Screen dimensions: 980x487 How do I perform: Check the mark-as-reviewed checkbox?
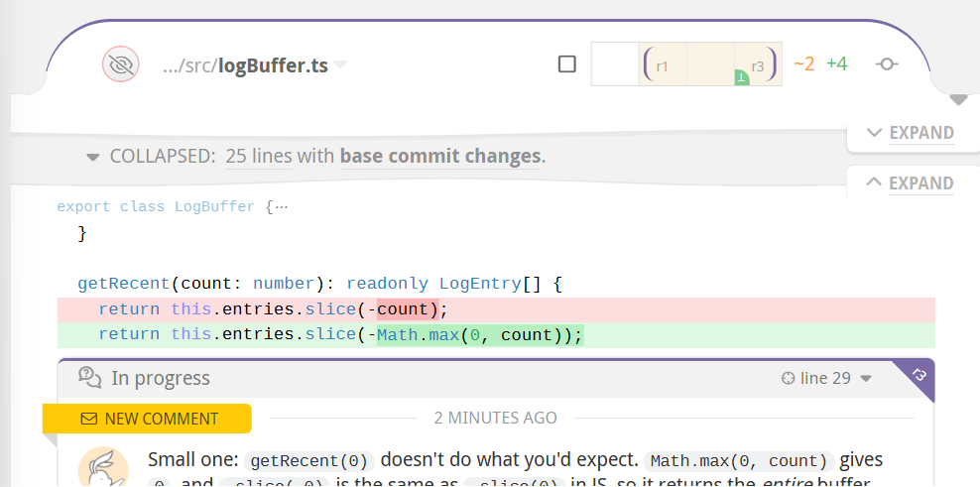(x=567, y=63)
